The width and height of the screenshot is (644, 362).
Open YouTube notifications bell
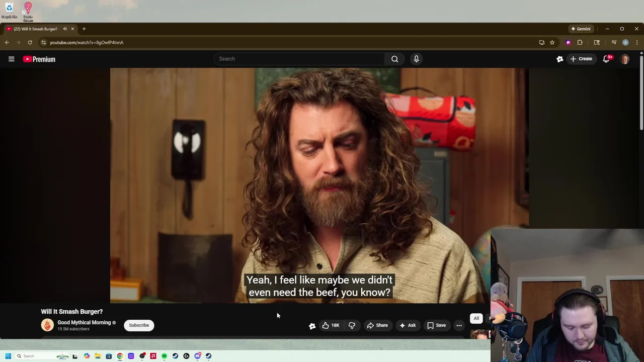pyautogui.click(x=607, y=59)
